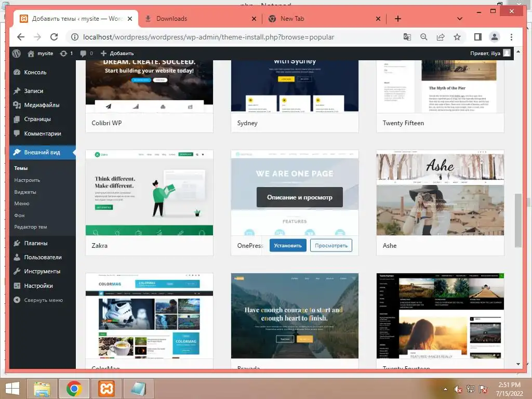The image size is (532, 399).
Task: Click the browser forward arrow
Action: click(x=37, y=37)
